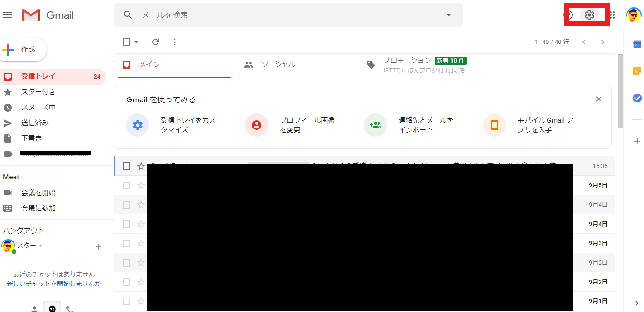Star the 9月1日 email
Screen dimensions: 644x312
[141, 301]
